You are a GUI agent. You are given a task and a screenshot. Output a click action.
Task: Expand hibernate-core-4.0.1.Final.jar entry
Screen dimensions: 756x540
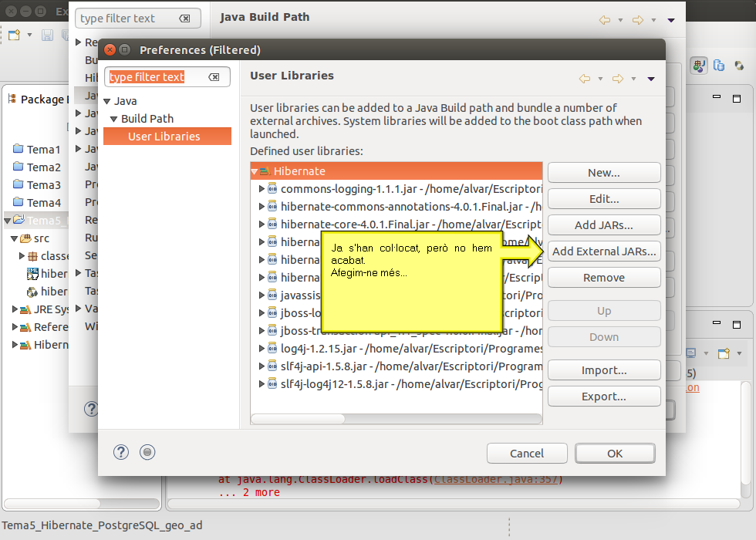262,224
